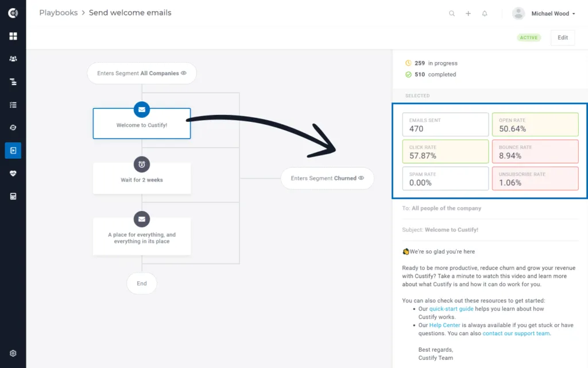Click the Open Rate 50.64% card

click(535, 125)
